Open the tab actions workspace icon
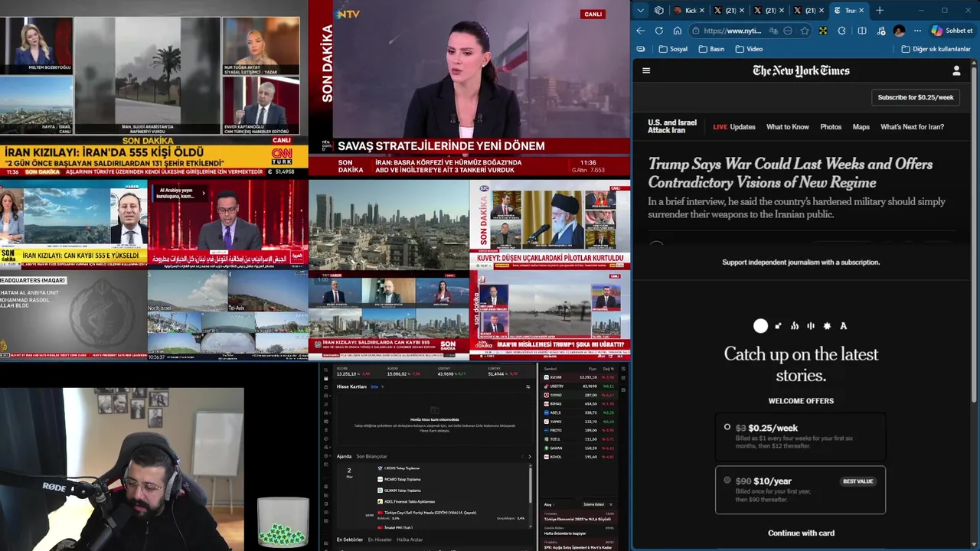 point(659,10)
